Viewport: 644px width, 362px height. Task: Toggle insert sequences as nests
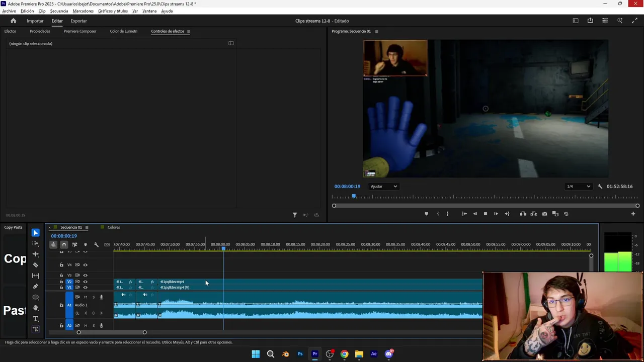coord(53,245)
